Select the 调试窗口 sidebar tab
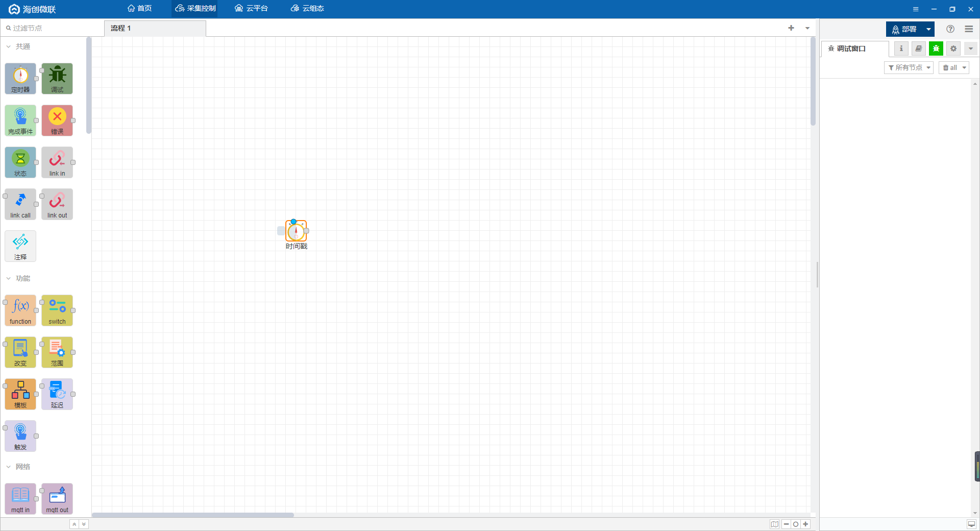This screenshot has height=531, width=980. [855, 49]
